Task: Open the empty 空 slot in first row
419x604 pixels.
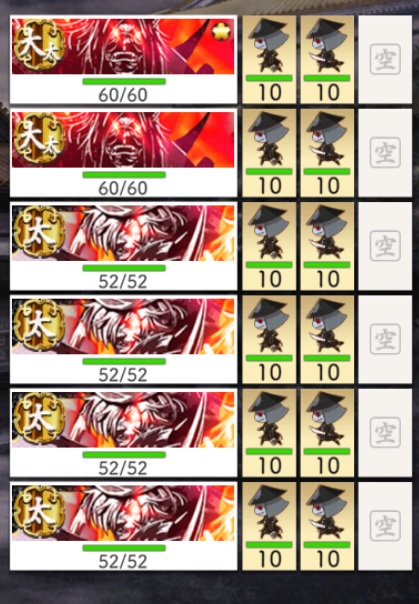Action: pos(385,59)
